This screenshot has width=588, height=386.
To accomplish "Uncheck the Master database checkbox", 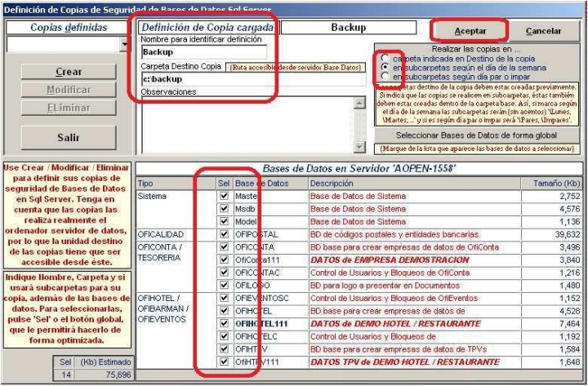I will [225, 196].
